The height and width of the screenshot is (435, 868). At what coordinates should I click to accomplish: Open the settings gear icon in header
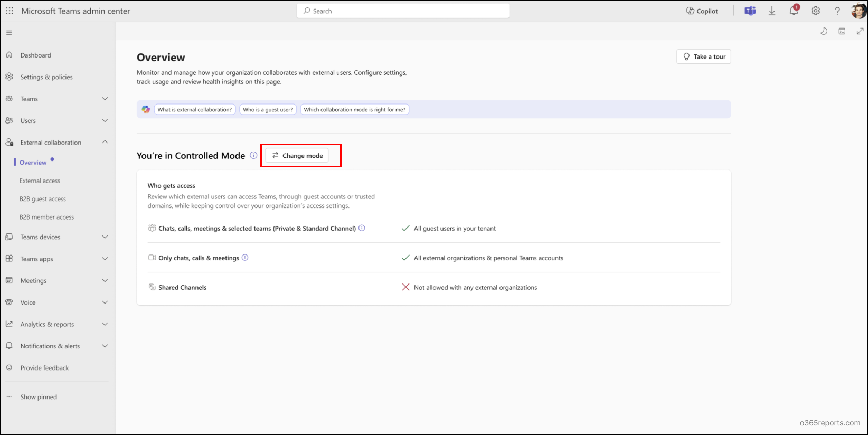(x=816, y=11)
